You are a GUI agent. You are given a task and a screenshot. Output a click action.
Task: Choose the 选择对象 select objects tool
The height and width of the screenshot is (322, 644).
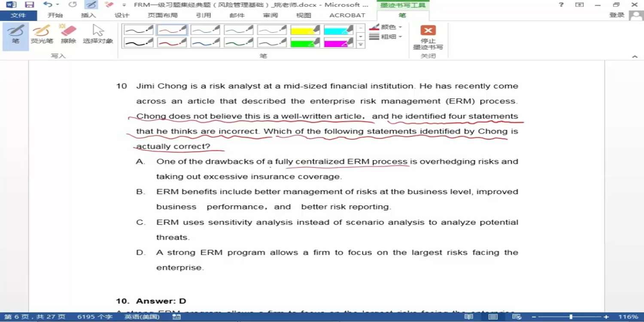tap(98, 34)
